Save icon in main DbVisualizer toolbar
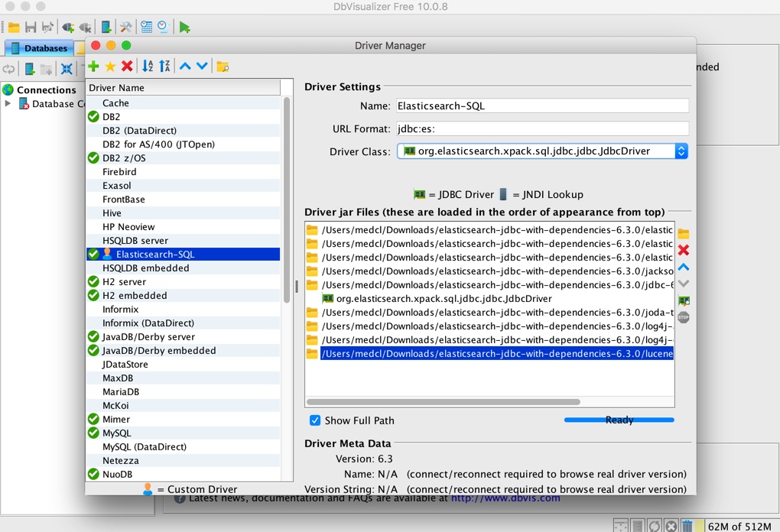Viewport: 780px width, 532px height. [x=31, y=28]
